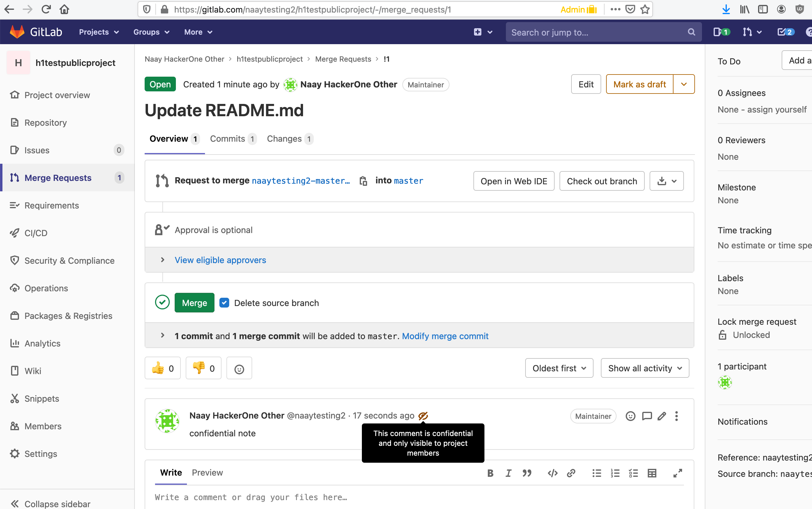Click the Unlocked lock merge request icon
This screenshot has height=509, width=812.
722,335
